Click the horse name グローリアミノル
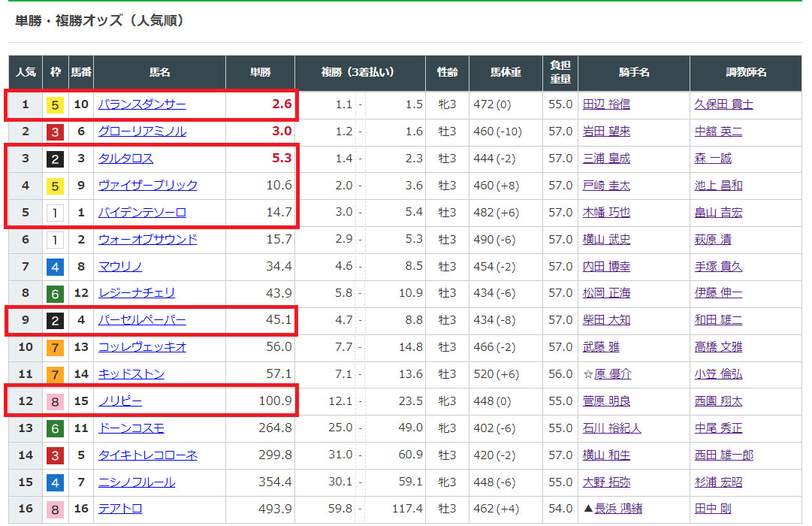 (142, 131)
